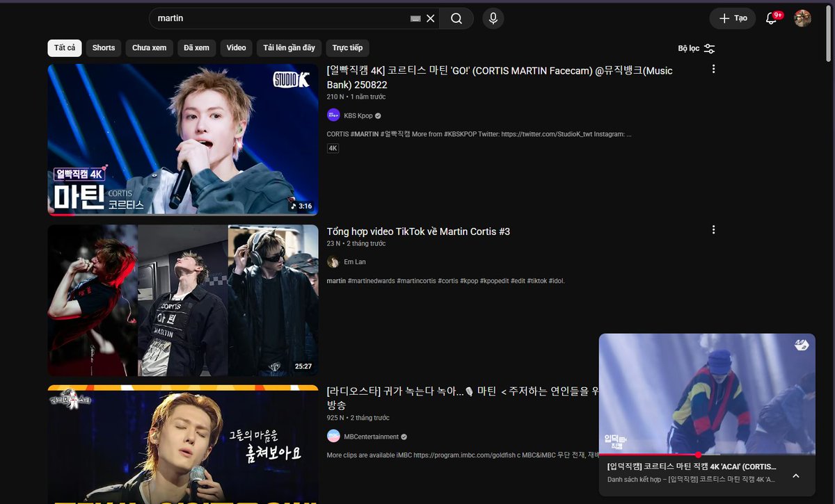Open the 라디오스타 마틴 video title
Screen dimensions: 835x504
463,398
